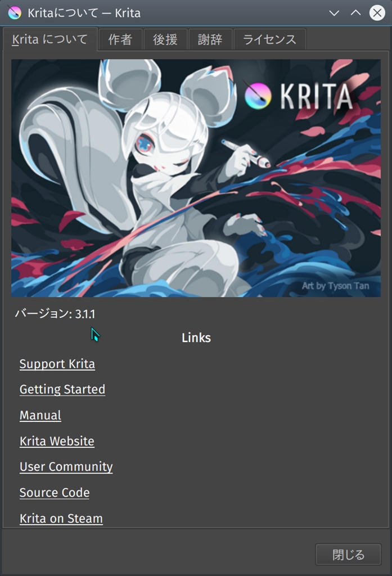Open the Support Krita link
Image resolution: width=392 pixels, height=576 pixels.
pyautogui.click(x=57, y=364)
